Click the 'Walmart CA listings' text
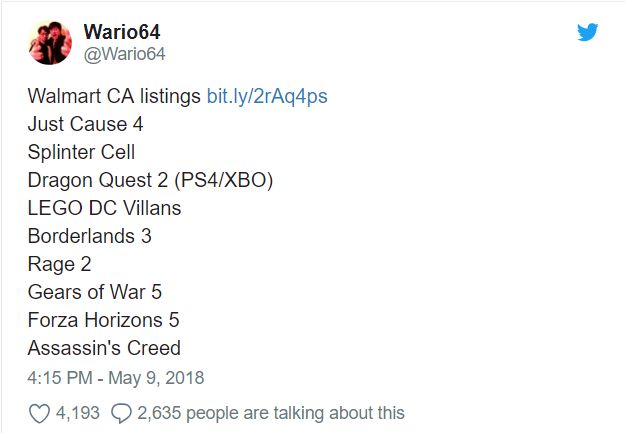625x433 pixels. point(114,97)
